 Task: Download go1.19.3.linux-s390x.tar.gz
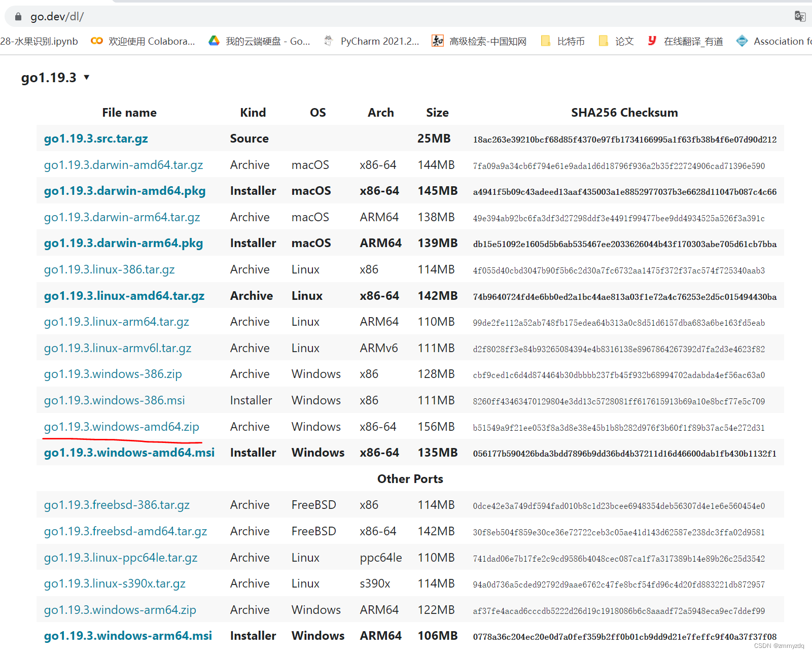[115, 583]
